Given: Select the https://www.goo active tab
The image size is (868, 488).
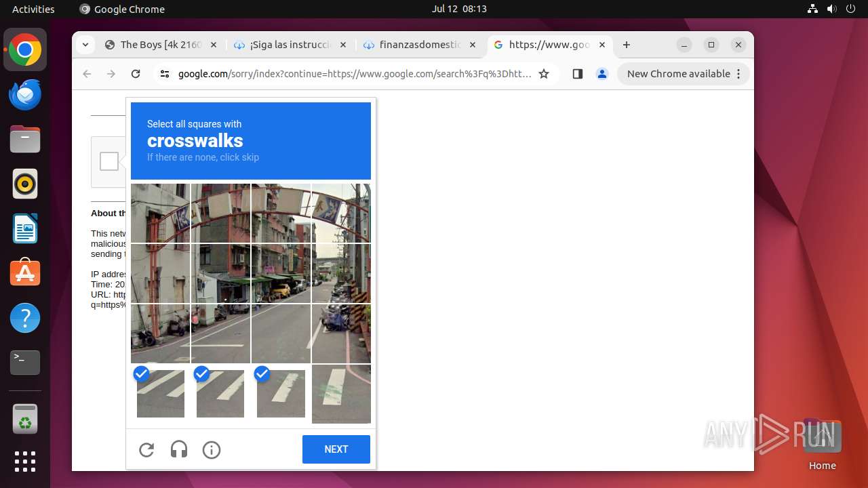Looking at the screenshot, I should click(x=549, y=45).
